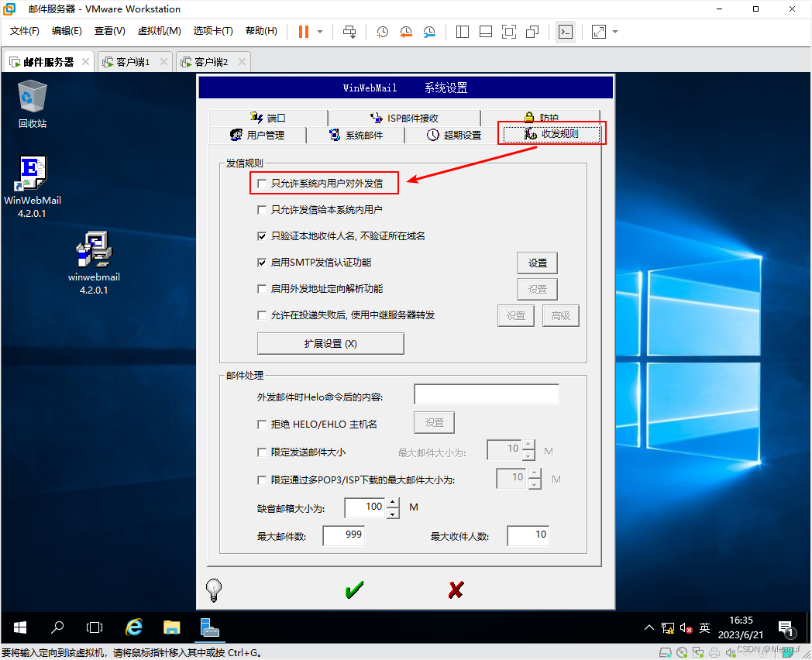Open the Windows Start menu
This screenshot has height=660, width=812.
(19, 627)
